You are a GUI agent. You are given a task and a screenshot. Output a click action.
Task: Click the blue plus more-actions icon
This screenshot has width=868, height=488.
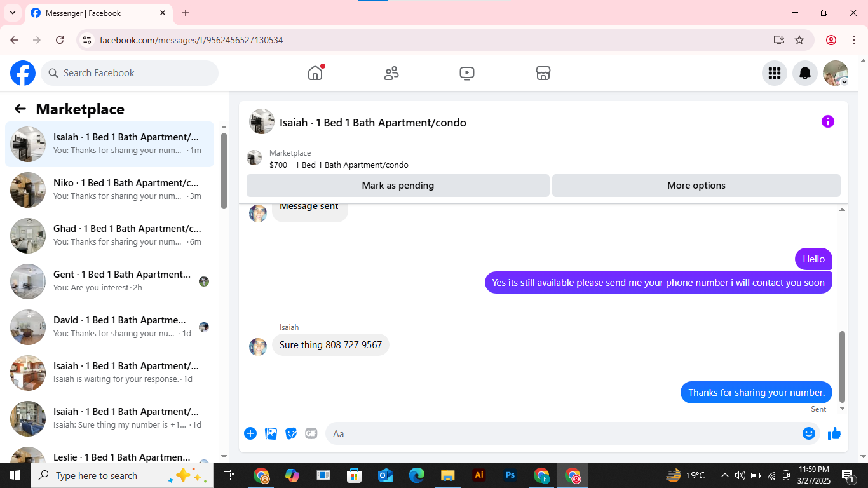point(250,433)
